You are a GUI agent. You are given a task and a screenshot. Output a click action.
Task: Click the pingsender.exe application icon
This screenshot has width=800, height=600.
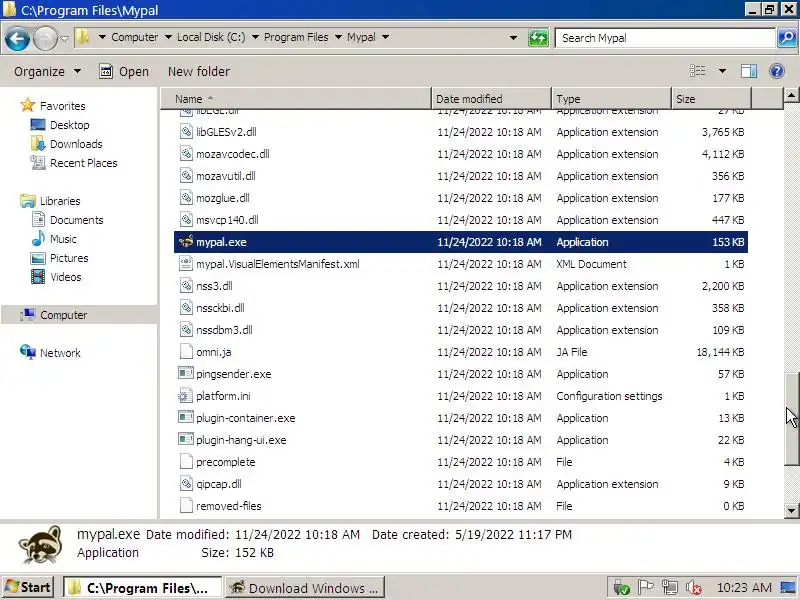click(x=186, y=373)
